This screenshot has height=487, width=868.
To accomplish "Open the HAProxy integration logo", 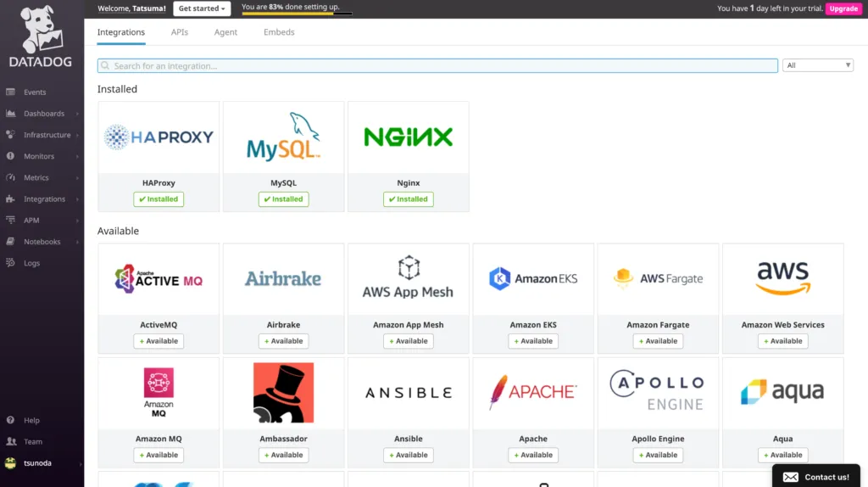I will tap(159, 137).
